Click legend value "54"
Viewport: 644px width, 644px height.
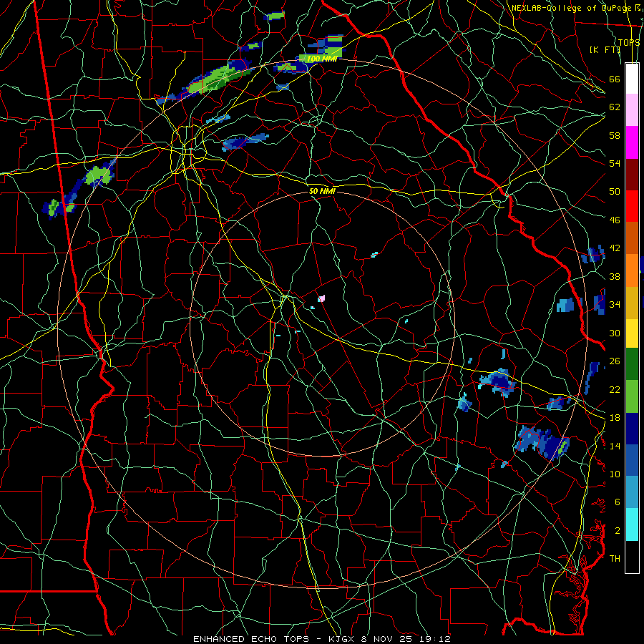(615, 163)
